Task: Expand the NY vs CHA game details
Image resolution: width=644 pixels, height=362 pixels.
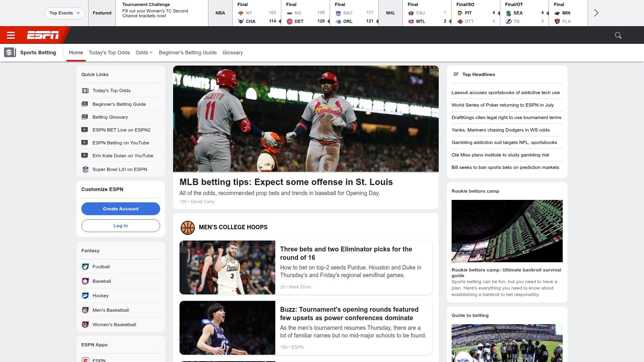Action: pyautogui.click(x=257, y=13)
